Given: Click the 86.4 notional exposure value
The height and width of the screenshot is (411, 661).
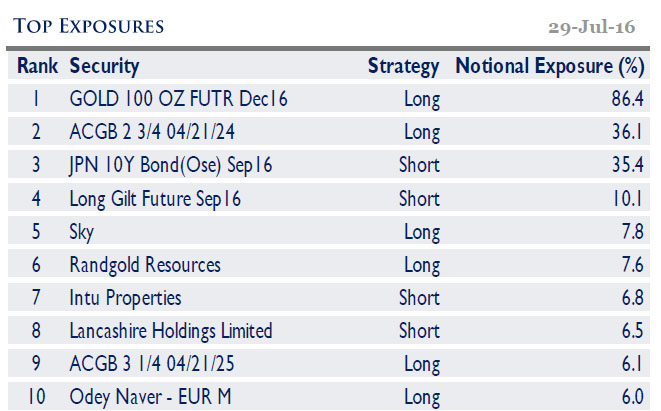Looking at the screenshot, I should tap(627, 100).
